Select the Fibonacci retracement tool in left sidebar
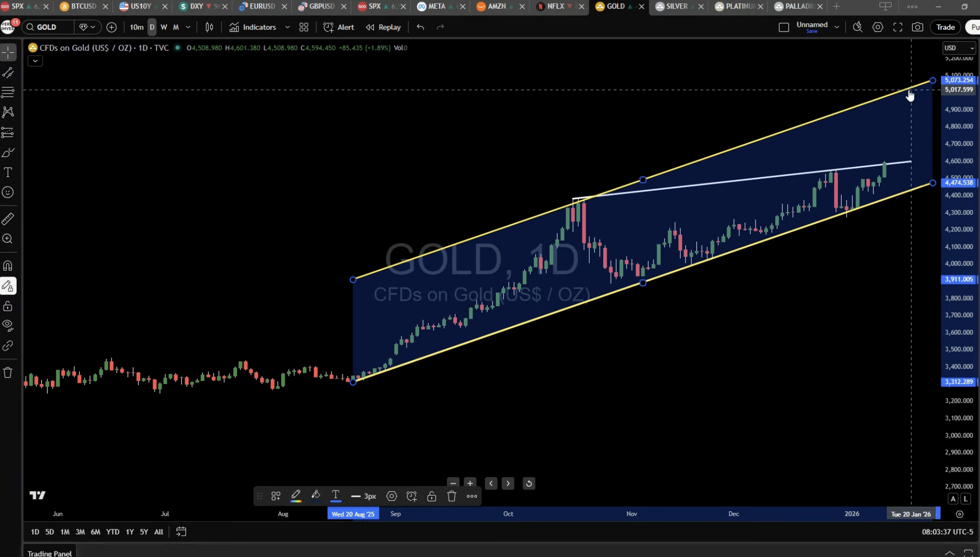Screen dimensions: 980x557 tap(8, 92)
